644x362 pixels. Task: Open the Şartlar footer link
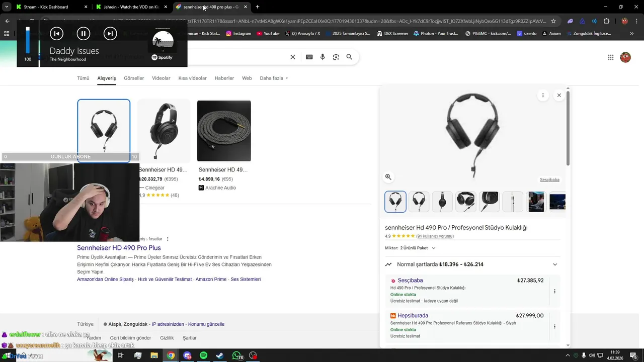point(190,338)
